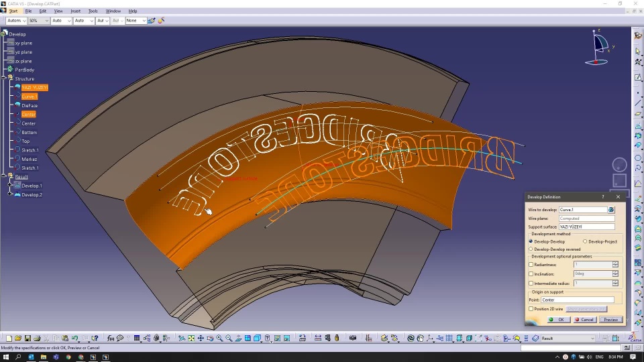This screenshot has width=644, height=362.
Task: Open the File menu
Action: click(x=28, y=11)
